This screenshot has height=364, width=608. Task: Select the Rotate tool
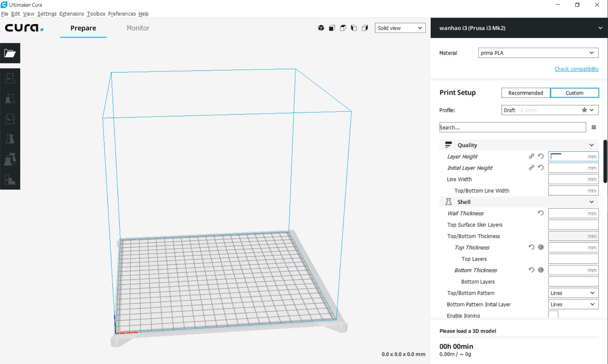[x=10, y=119]
